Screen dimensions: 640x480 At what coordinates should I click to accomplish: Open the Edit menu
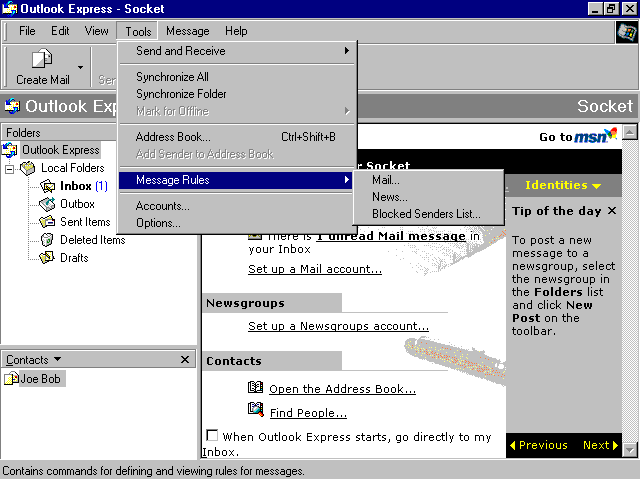point(60,31)
